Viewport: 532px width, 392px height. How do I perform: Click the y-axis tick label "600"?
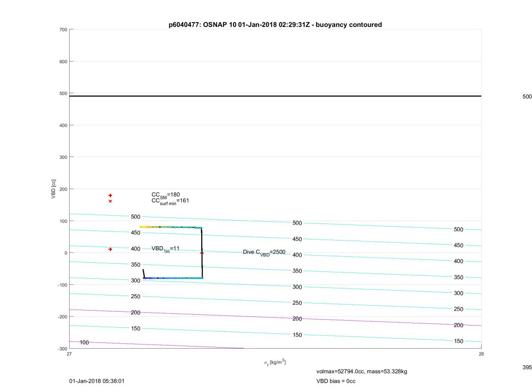[x=63, y=62]
